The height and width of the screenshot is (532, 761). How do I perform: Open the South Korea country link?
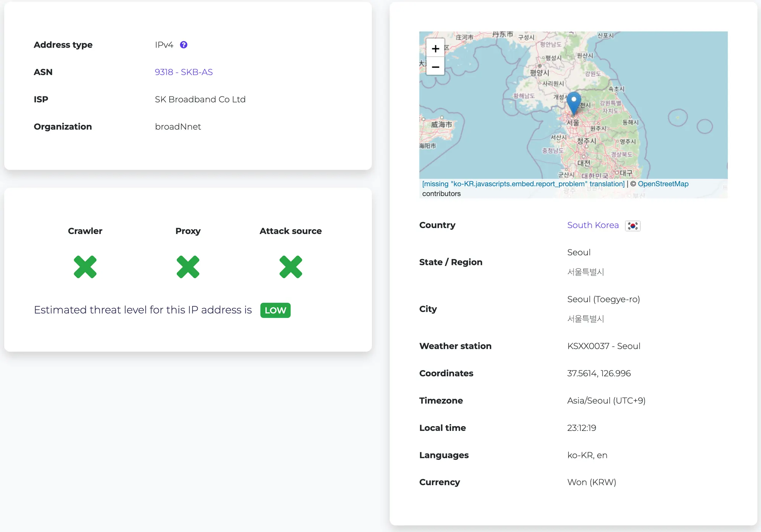click(593, 225)
